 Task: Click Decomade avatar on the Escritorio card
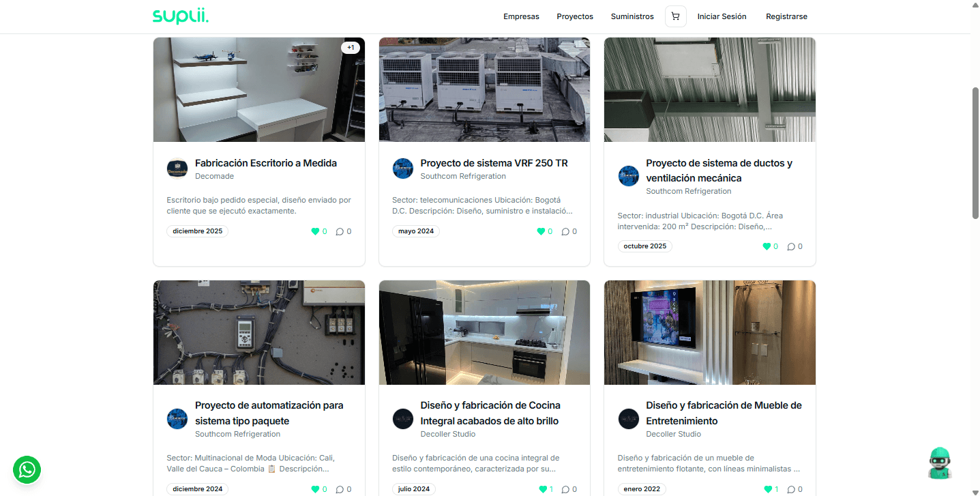177,169
